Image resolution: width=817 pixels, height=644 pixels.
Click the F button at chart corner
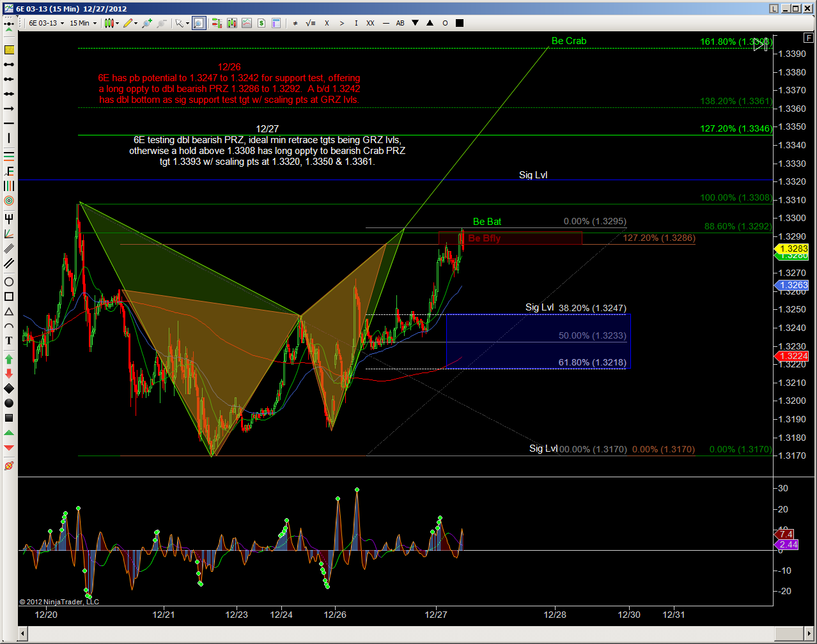809,38
